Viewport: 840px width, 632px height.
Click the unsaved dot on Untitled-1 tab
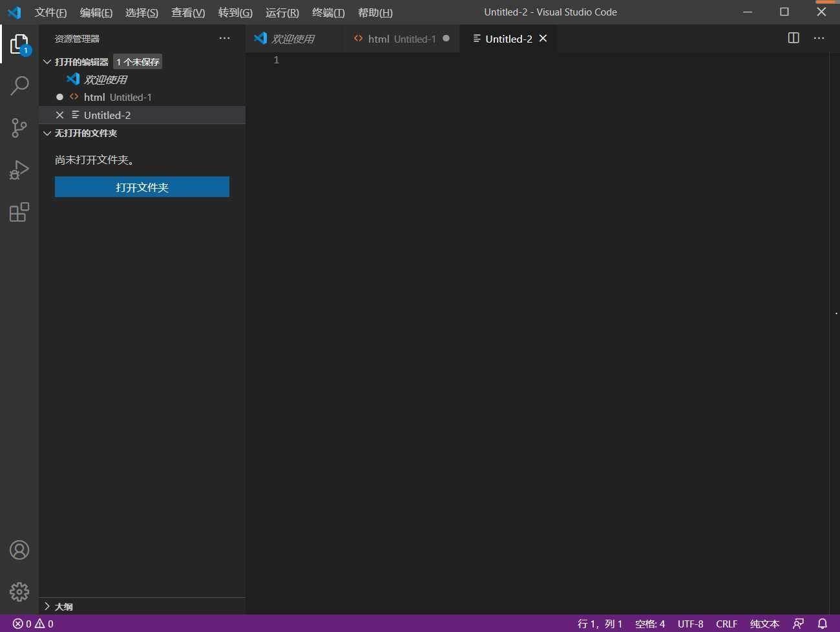446,38
